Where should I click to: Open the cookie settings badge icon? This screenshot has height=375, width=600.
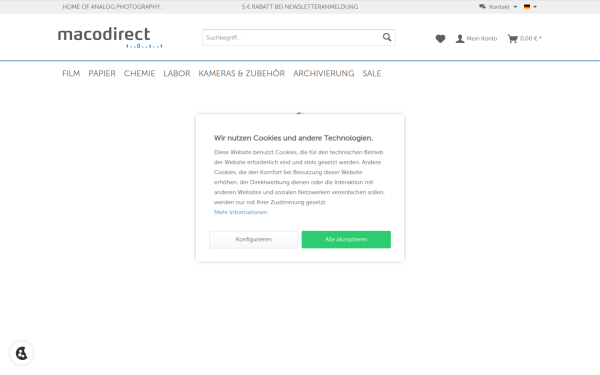[x=21, y=353]
